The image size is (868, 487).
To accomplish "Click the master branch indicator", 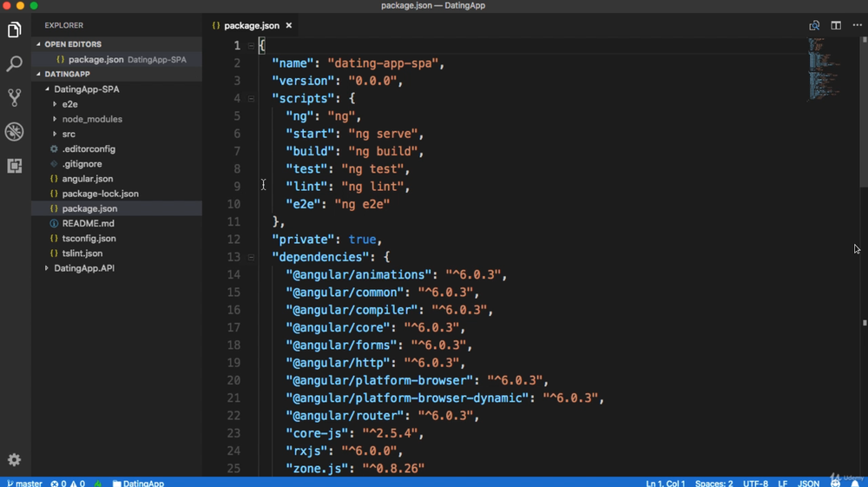I will tap(24, 484).
